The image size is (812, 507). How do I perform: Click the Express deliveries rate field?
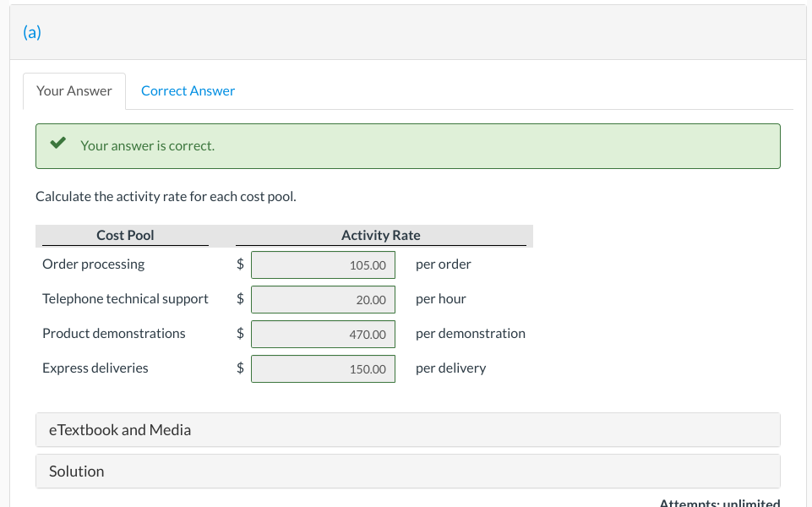pos(323,369)
